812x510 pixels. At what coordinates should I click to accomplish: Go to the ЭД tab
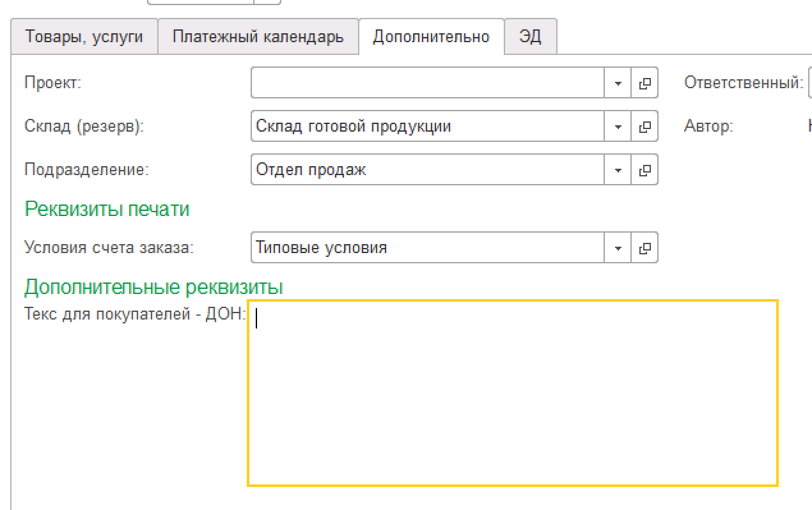pyautogui.click(x=530, y=36)
